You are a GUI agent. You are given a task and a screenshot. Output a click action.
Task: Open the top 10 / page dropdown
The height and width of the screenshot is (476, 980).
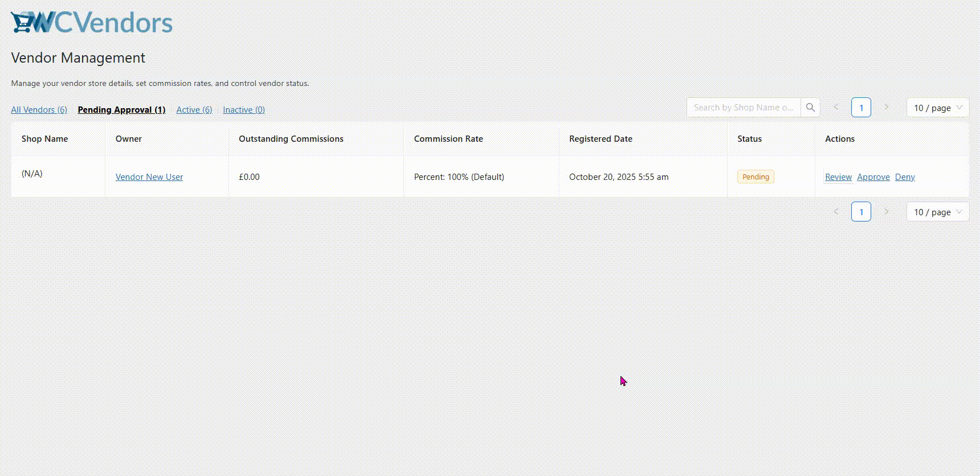click(x=937, y=108)
